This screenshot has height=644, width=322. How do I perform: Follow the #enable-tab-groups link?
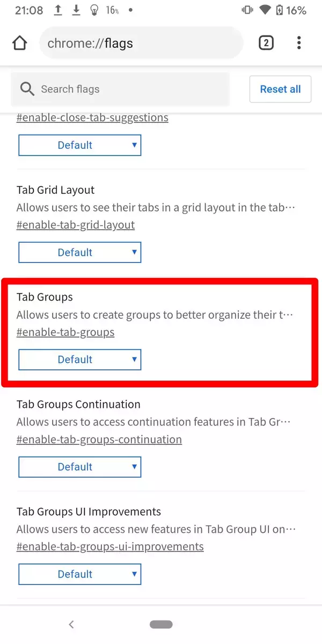tap(65, 332)
